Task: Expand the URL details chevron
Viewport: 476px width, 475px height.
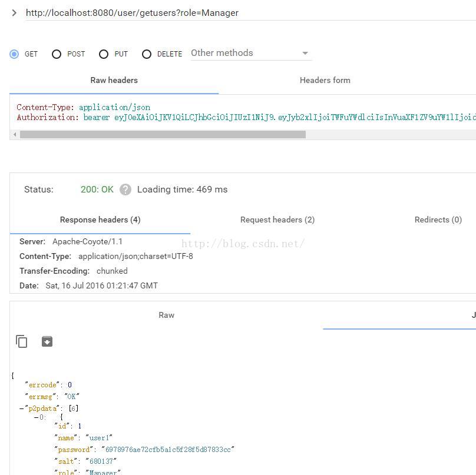Action: pos(14,12)
